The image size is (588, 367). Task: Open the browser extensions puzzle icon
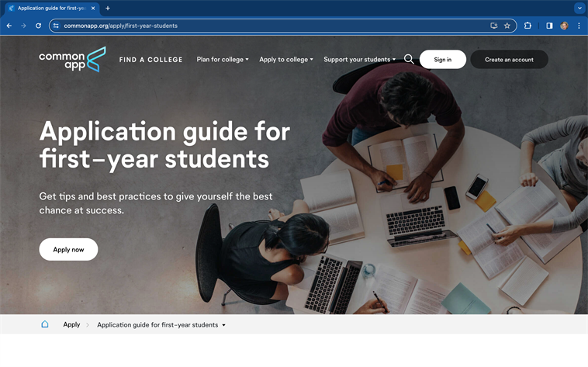pos(527,26)
